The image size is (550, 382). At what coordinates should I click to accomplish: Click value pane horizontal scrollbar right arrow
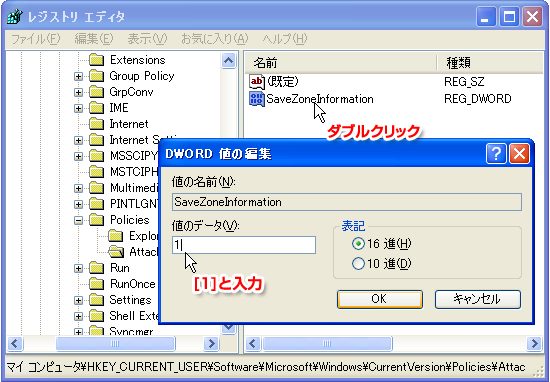535,343
